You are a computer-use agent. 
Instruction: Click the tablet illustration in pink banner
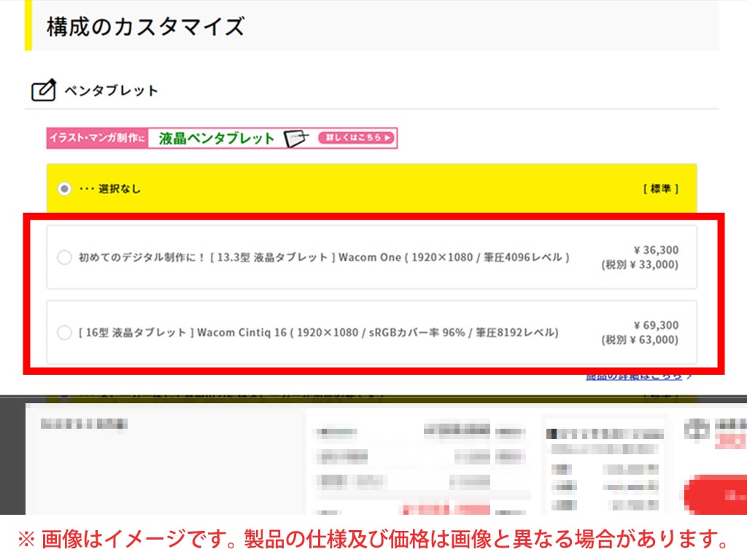coord(296,139)
